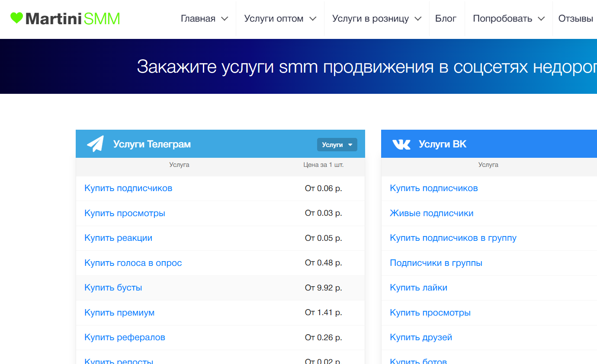Go to the Блог page
Viewport: 597px width, 364px height.
pos(446,19)
